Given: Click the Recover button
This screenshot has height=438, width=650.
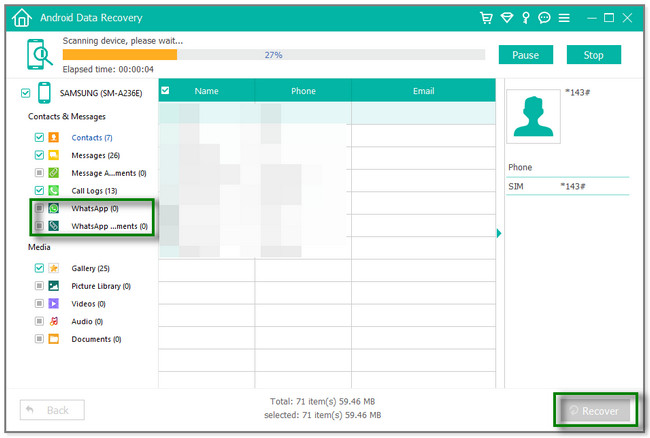Looking at the screenshot, I should click(595, 411).
